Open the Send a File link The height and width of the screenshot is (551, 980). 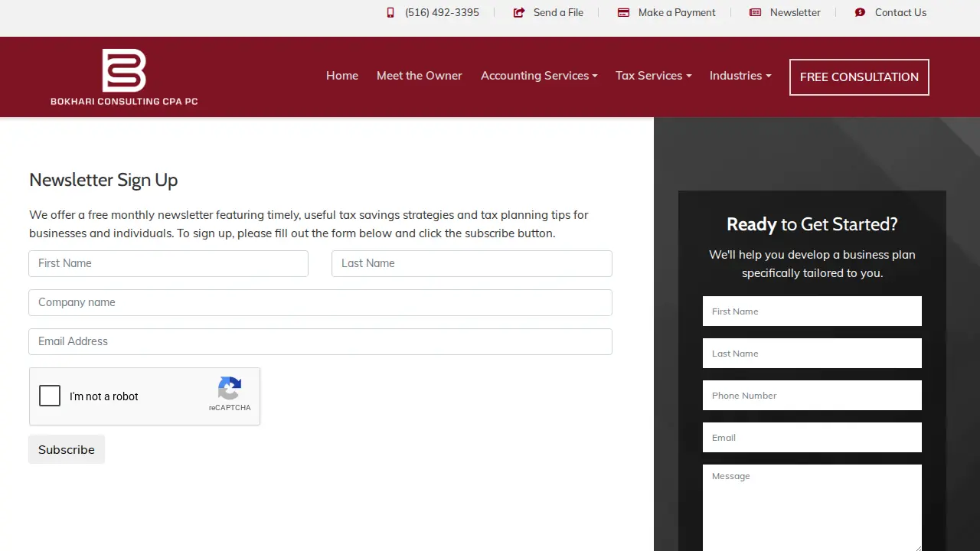pos(558,12)
